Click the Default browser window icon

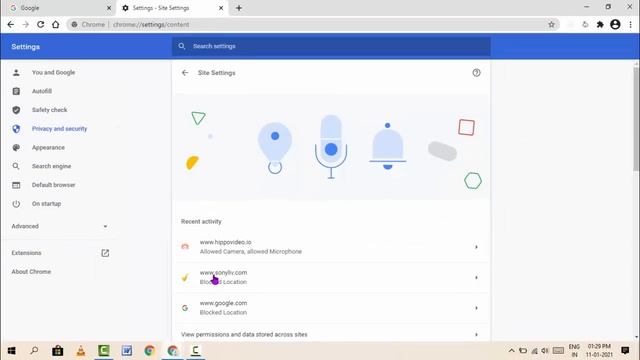click(x=16, y=185)
